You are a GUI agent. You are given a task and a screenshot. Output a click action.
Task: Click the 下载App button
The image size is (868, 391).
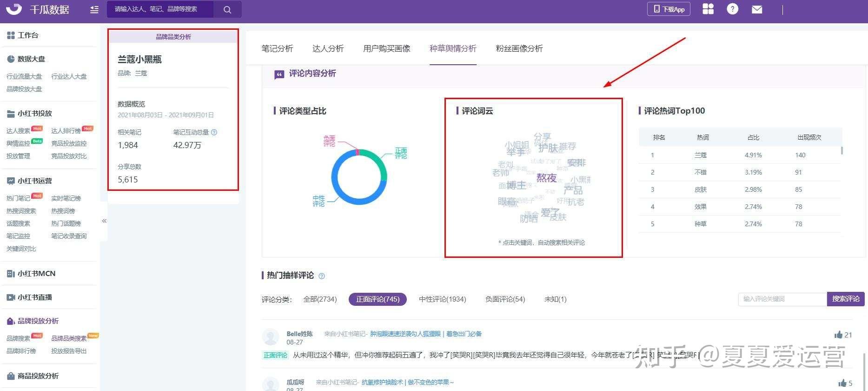(x=669, y=9)
